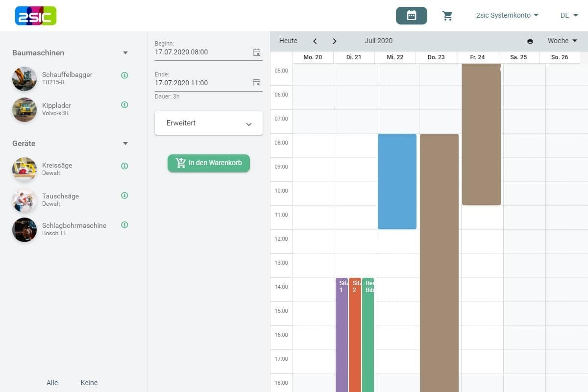Go to next week arrow
This screenshot has width=588, height=392.
(x=334, y=41)
